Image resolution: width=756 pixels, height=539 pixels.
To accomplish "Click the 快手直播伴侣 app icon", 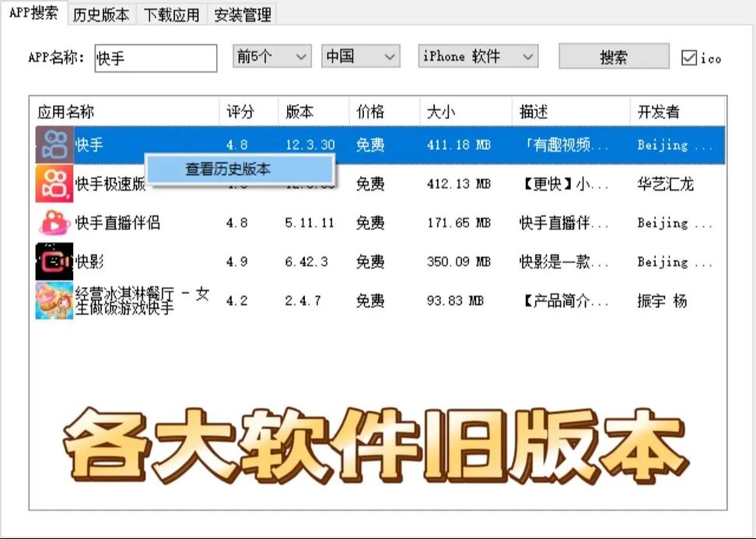I will [54, 223].
